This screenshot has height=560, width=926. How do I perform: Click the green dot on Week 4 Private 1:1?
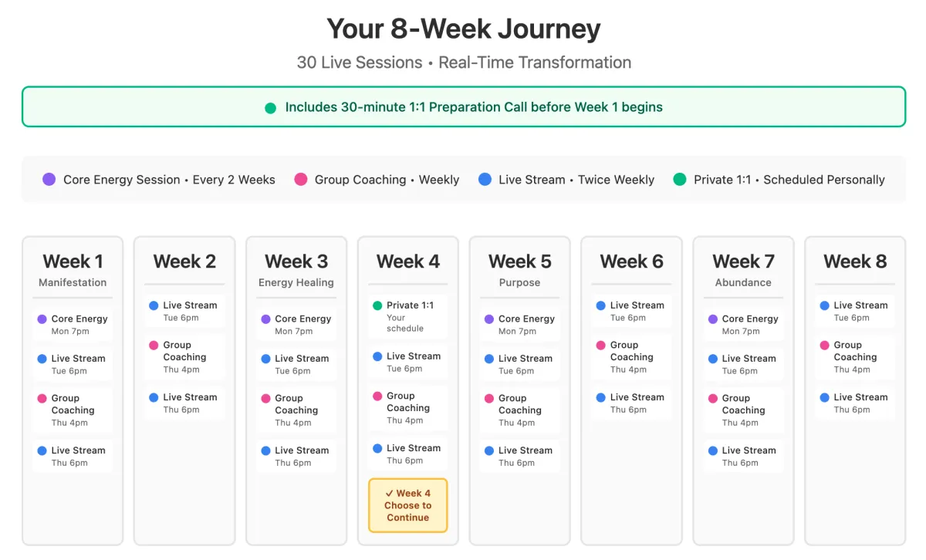[377, 305]
